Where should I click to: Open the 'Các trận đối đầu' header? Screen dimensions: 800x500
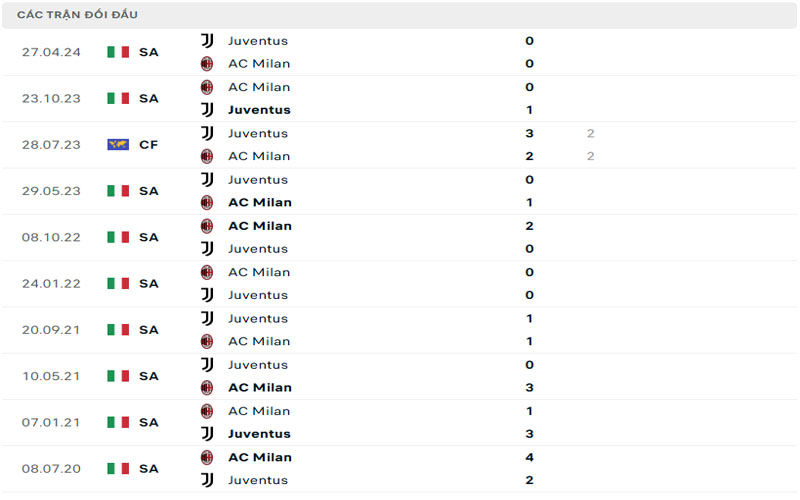[x=78, y=15]
